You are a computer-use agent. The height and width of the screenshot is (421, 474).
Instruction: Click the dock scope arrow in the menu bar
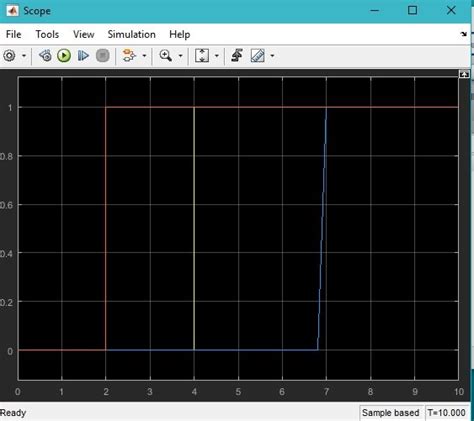pyautogui.click(x=464, y=34)
